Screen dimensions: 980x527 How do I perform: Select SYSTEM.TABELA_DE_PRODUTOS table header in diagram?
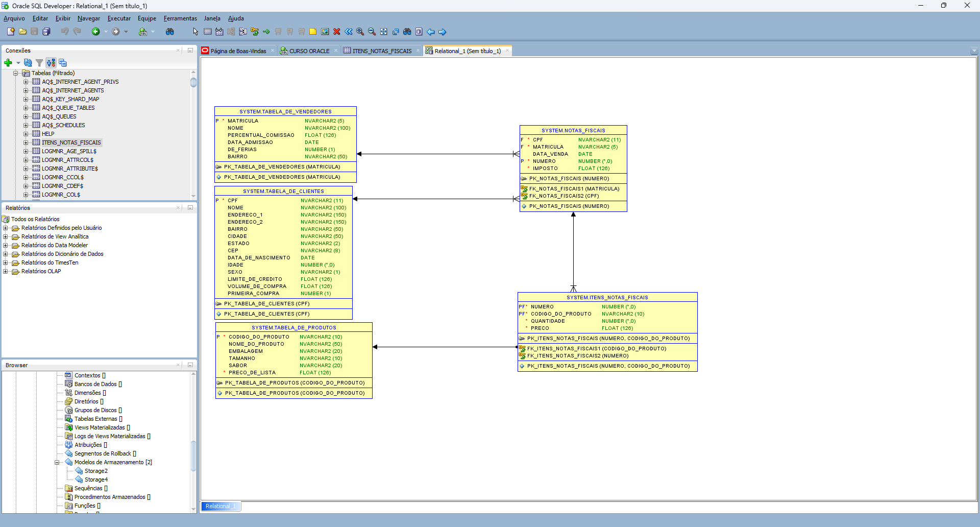point(293,328)
